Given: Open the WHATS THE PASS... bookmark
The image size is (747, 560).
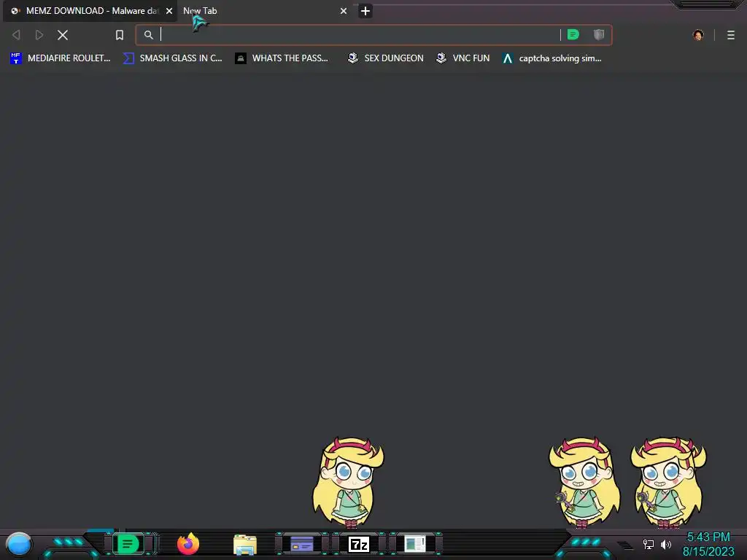Looking at the screenshot, I should [282, 58].
